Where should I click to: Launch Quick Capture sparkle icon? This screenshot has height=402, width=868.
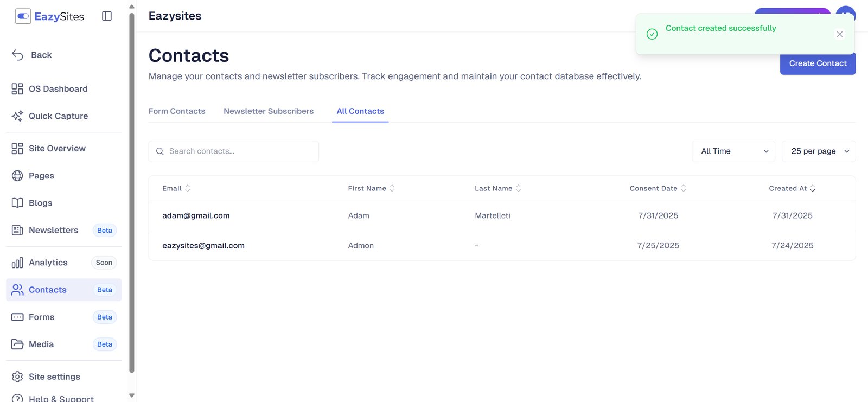pos(17,116)
